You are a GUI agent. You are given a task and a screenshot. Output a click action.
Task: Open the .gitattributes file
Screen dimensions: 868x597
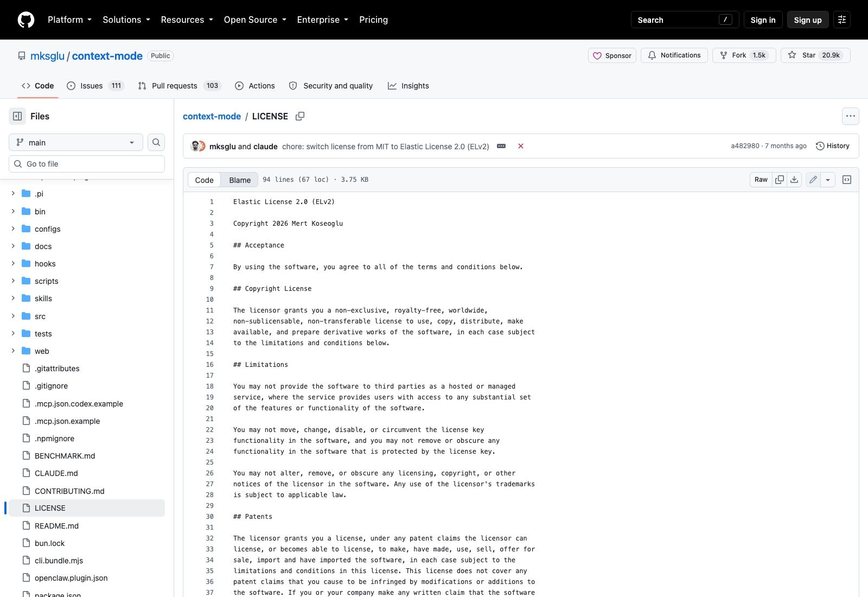[x=57, y=369]
